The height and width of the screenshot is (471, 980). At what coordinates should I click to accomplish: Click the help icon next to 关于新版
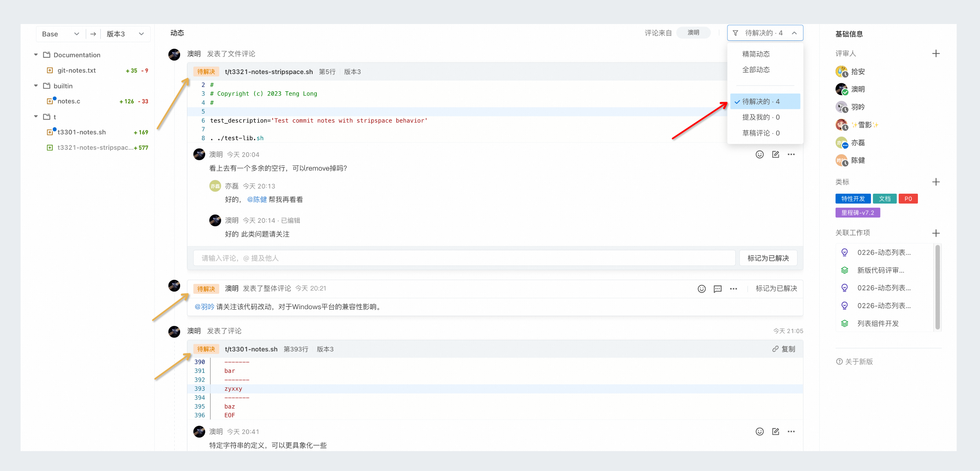[x=839, y=362]
